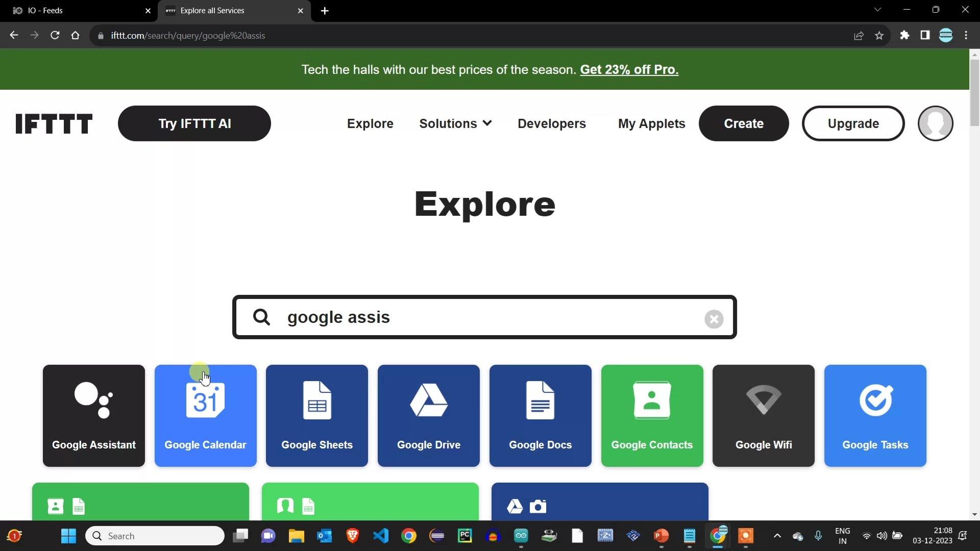Click the Upgrade button
980x551 pixels.
point(853,123)
